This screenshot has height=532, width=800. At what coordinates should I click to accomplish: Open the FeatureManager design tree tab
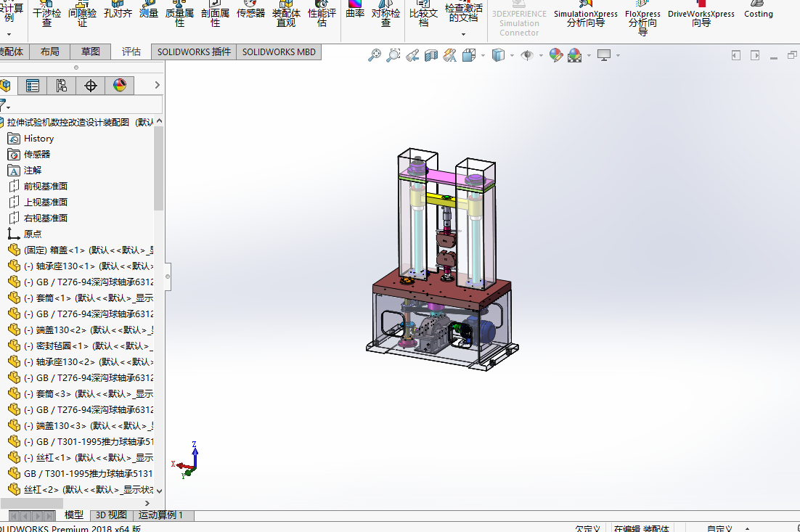click(x=6, y=86)
